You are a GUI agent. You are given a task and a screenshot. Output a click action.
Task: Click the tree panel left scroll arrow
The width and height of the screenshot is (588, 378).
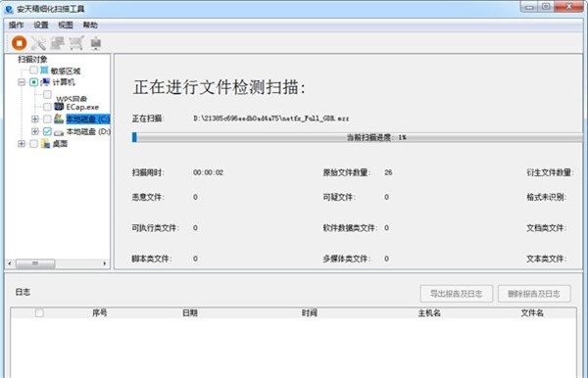coord(10,263)
